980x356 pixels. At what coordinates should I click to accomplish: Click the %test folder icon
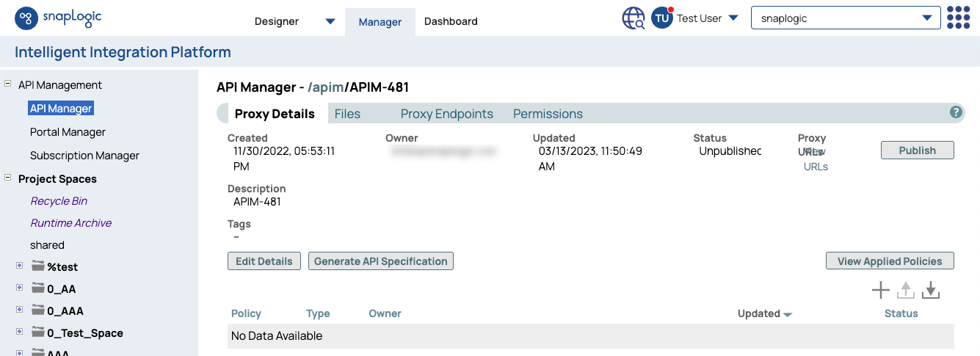tap(38, 266)
